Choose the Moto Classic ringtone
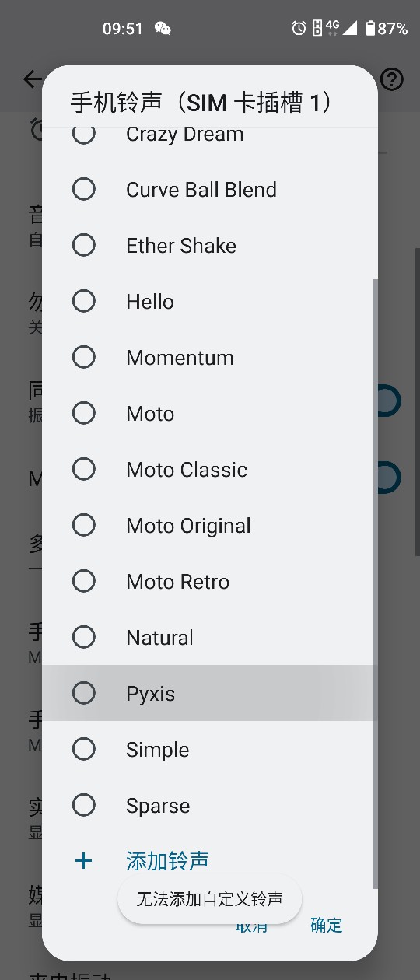 (x=208, y=469)
